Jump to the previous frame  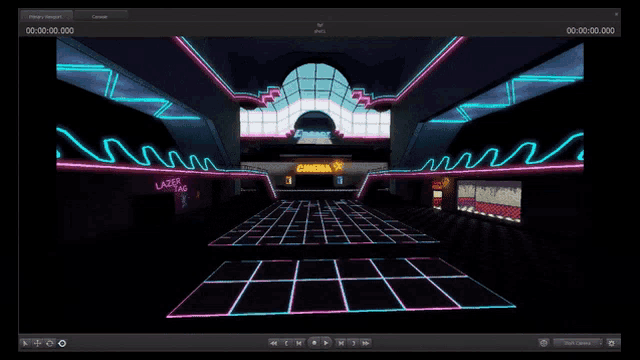pos(299,343)
